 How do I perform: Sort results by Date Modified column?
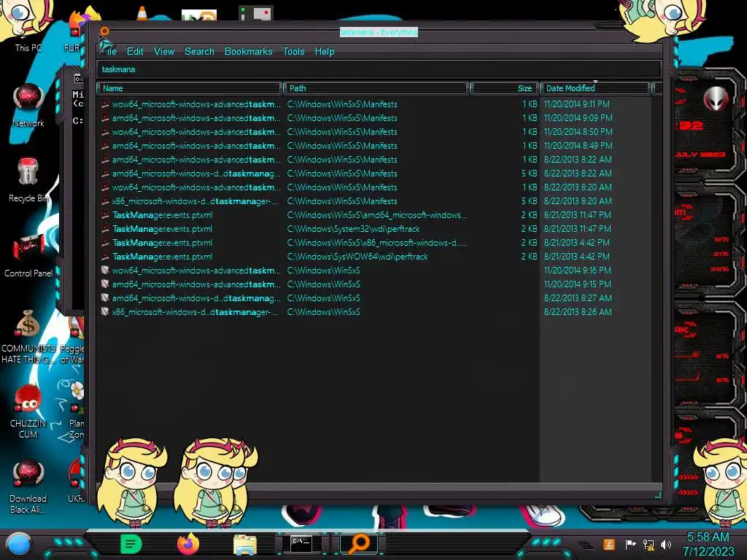(x=595, y=88)
